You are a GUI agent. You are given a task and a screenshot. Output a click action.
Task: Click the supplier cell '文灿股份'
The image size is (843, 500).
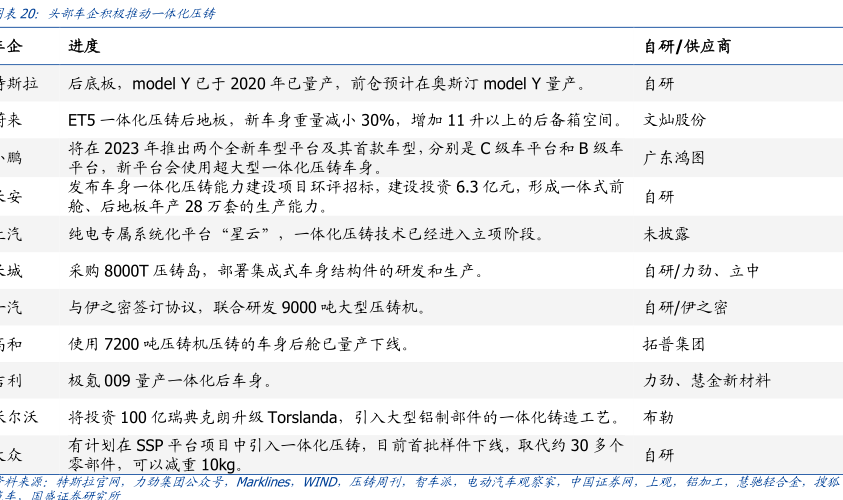tap(674, 120)
